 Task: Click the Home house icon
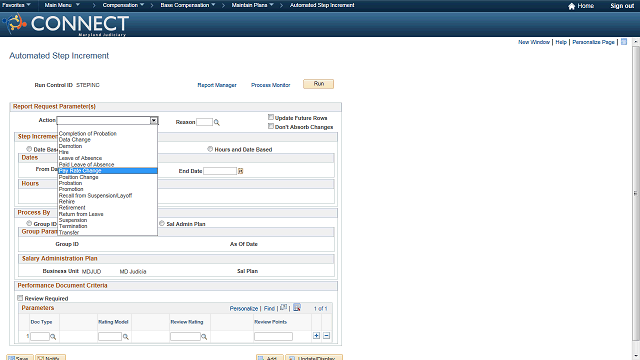571,6
